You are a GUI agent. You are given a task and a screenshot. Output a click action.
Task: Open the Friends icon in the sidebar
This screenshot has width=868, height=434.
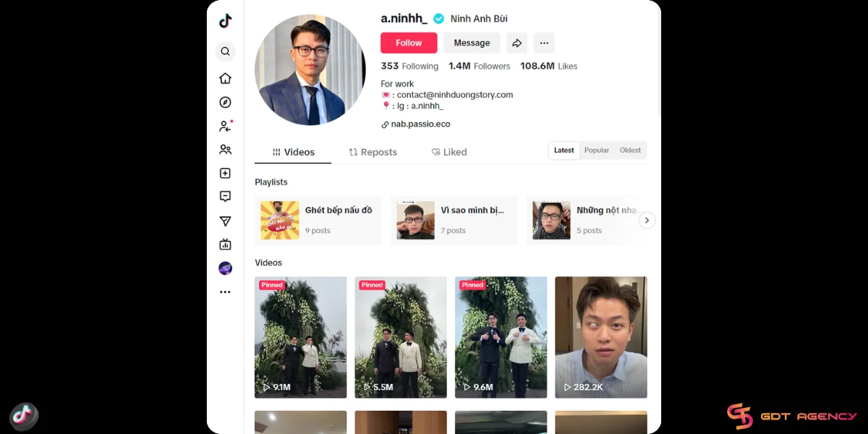pos(225,149)
